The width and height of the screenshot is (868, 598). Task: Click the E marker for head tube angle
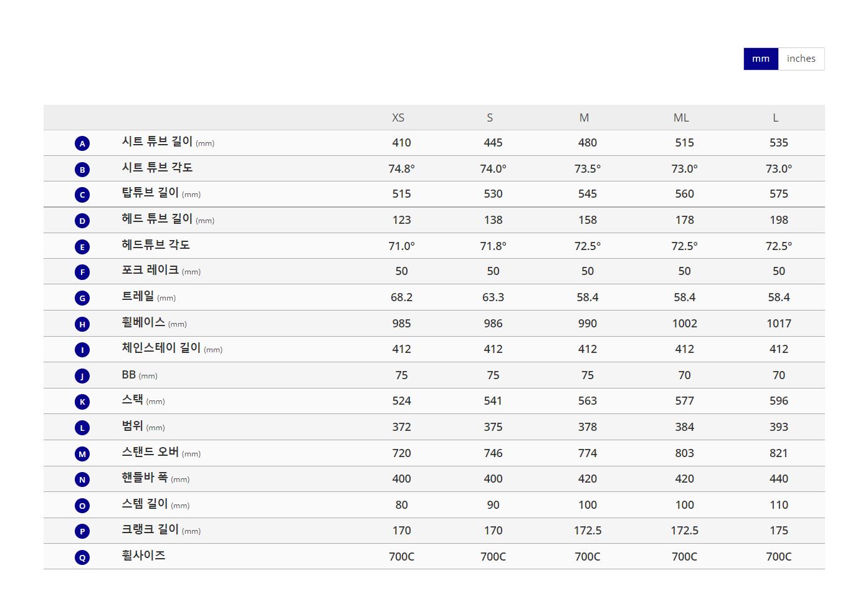click(82, 247)
